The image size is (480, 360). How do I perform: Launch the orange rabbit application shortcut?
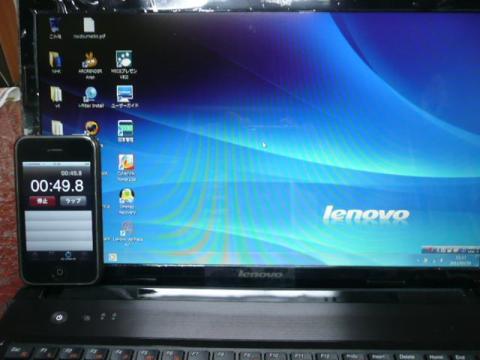pos(90,65)
